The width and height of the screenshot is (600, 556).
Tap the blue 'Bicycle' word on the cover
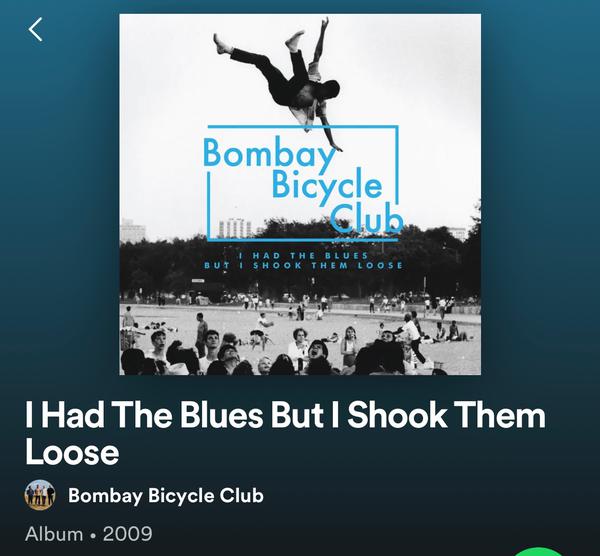point(327,186)
